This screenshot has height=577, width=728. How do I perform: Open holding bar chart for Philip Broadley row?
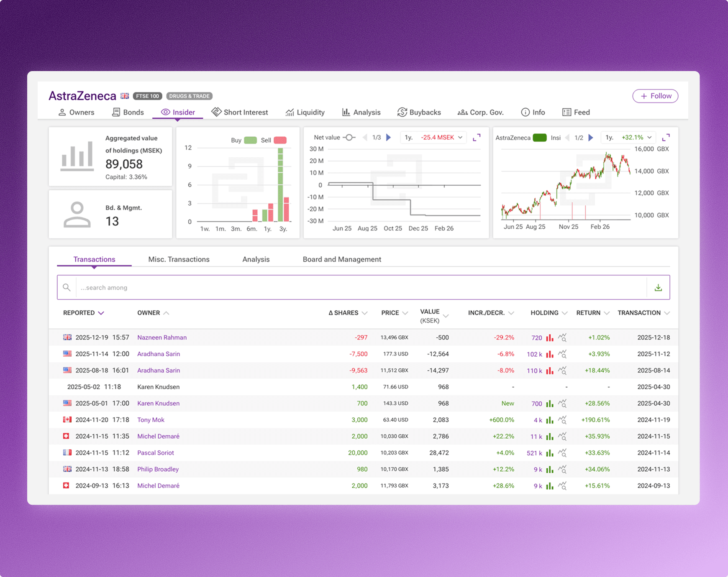click(x=550, y=469)
